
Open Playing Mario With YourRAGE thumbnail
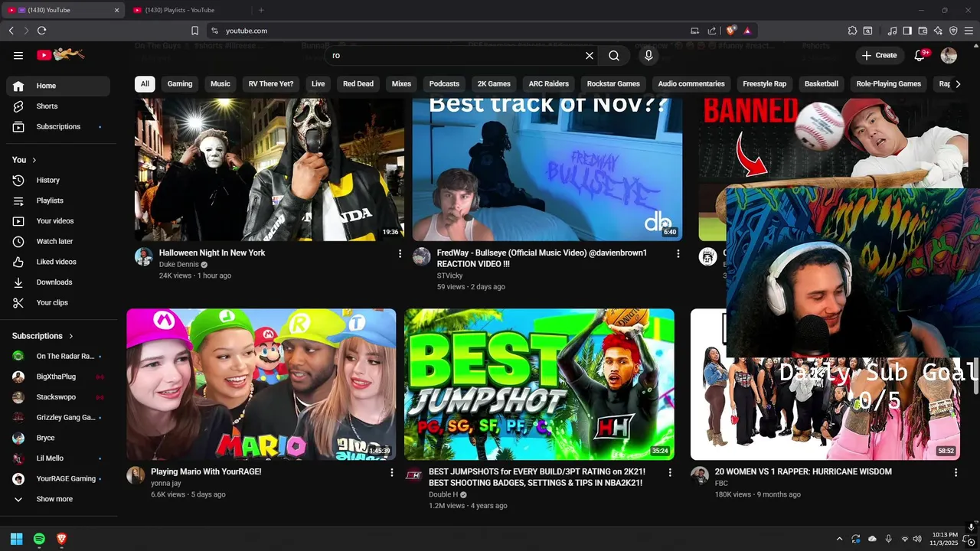coord(261,384)
